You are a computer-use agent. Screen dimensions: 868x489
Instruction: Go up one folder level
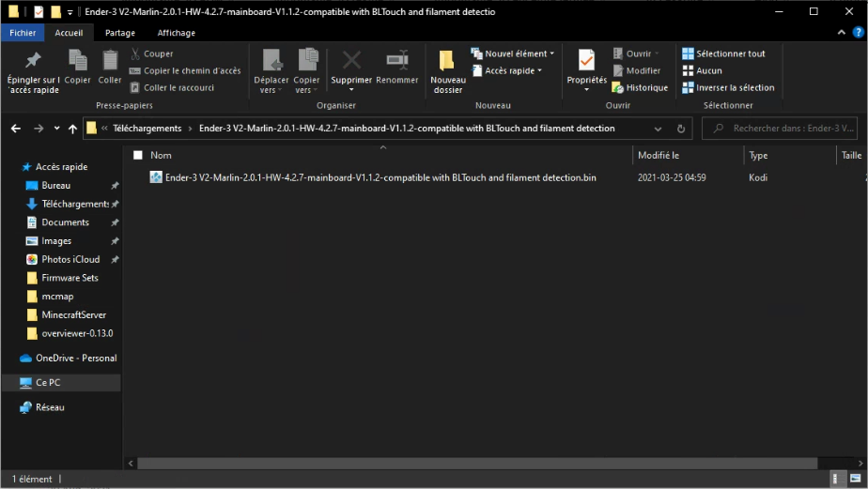pyautogui.click(x=72, y=129)
